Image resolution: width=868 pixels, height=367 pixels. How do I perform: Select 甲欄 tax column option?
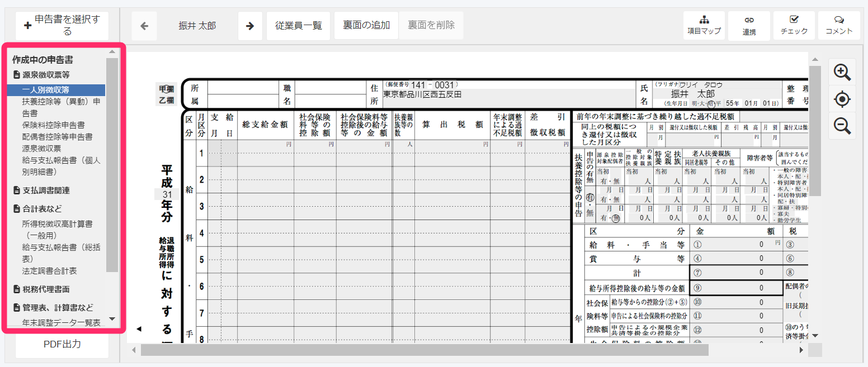click(x=166, y=89)
